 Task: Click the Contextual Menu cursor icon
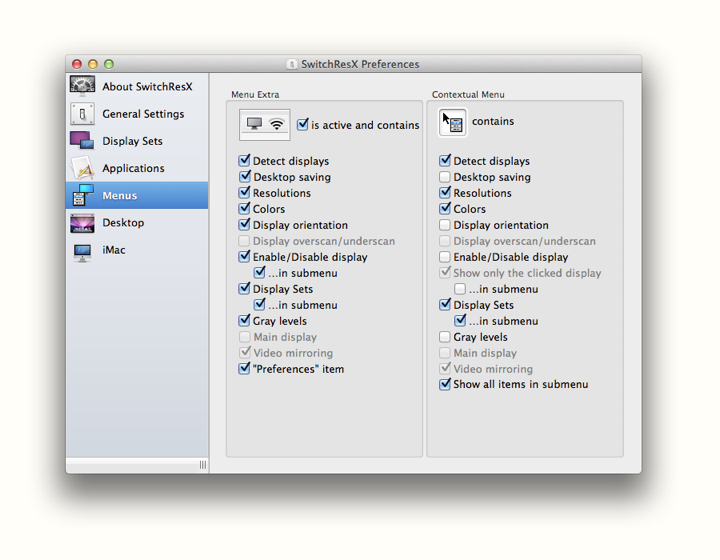452,122
